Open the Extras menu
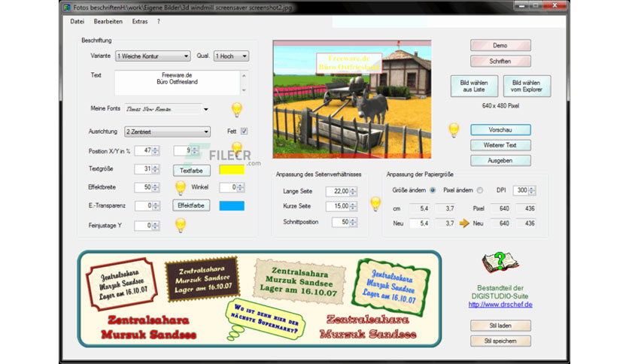 [140, 22]
